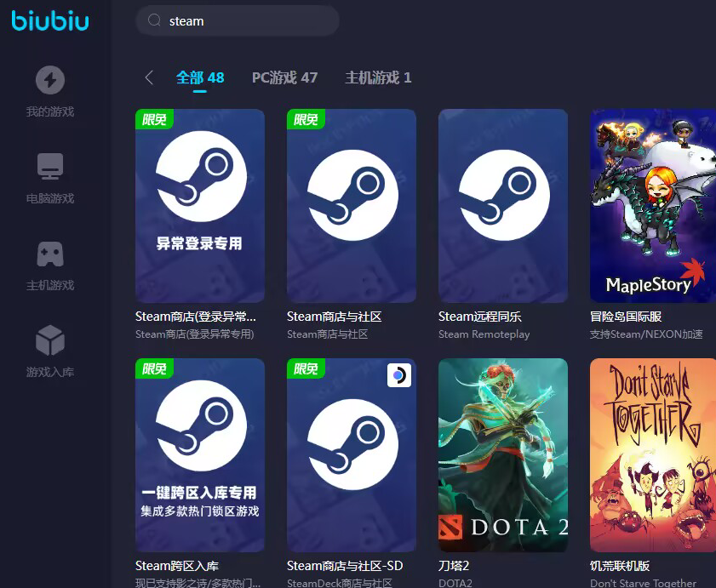
Task: Switch to the 主机游戏 1 tab
Action: pyautogui.click(x=378, y=77)
